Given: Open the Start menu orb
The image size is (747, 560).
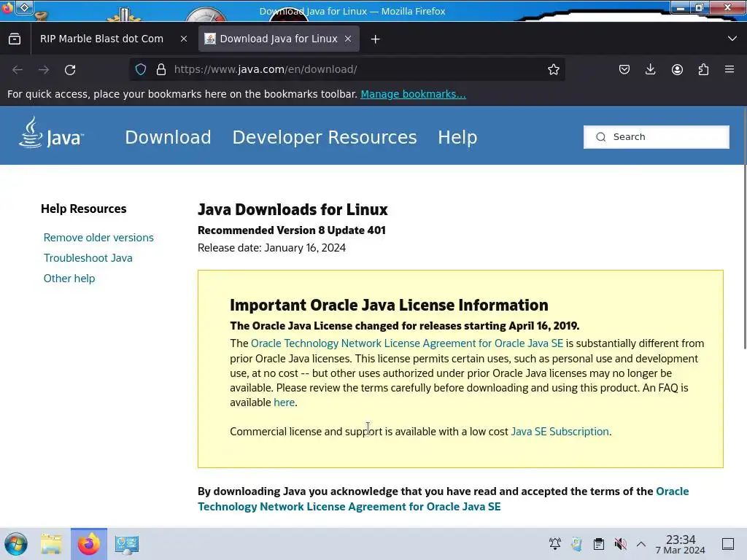Looking at the screenshot, I should 16,544.
